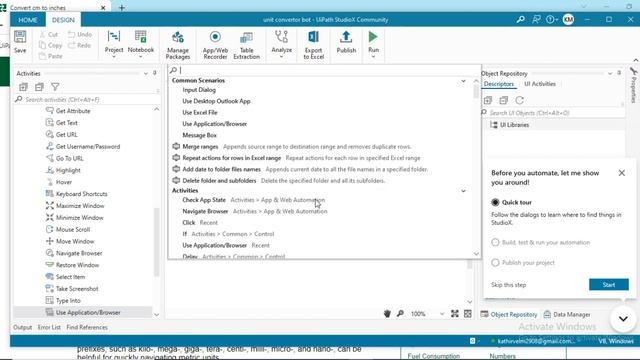The height and width of the screenshot is (360, 640).
Task: Open the zoom 100% dropdown
Action: pos(442,314)
